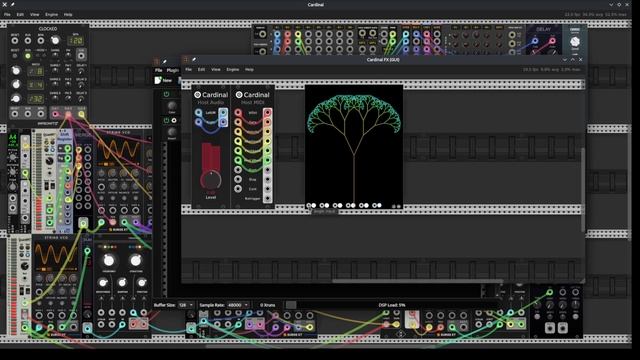Image resolution: width=640 pixels, height=360 pixels.
Task: Open Plugin menu in the background host window
Action: pyautogui.click(x=173, y=70)
